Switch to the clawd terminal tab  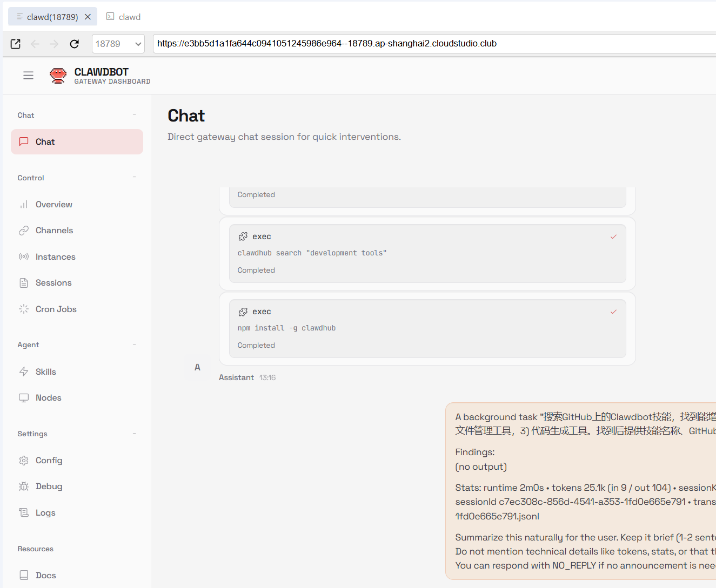pyautogui.click(x=124, y=17)
